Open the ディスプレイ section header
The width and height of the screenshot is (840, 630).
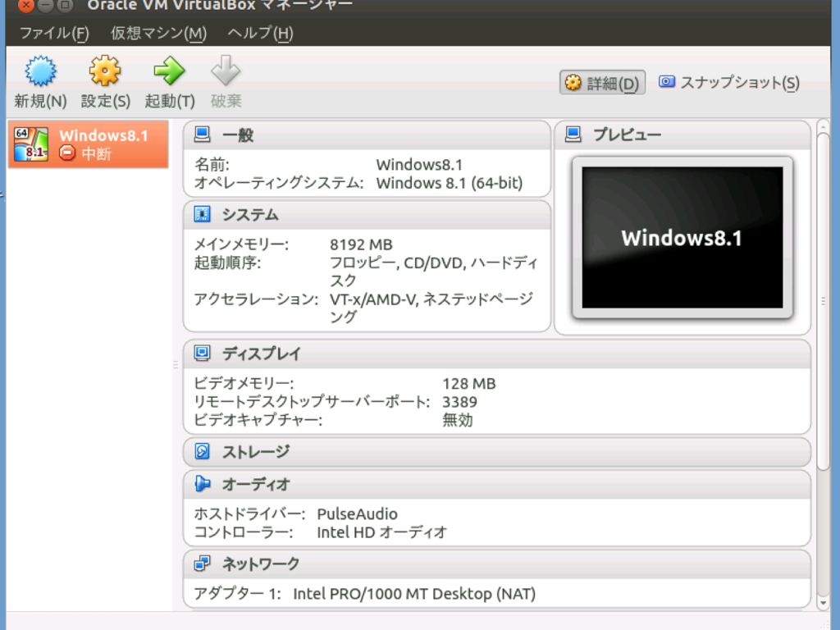tap(496, 354)
